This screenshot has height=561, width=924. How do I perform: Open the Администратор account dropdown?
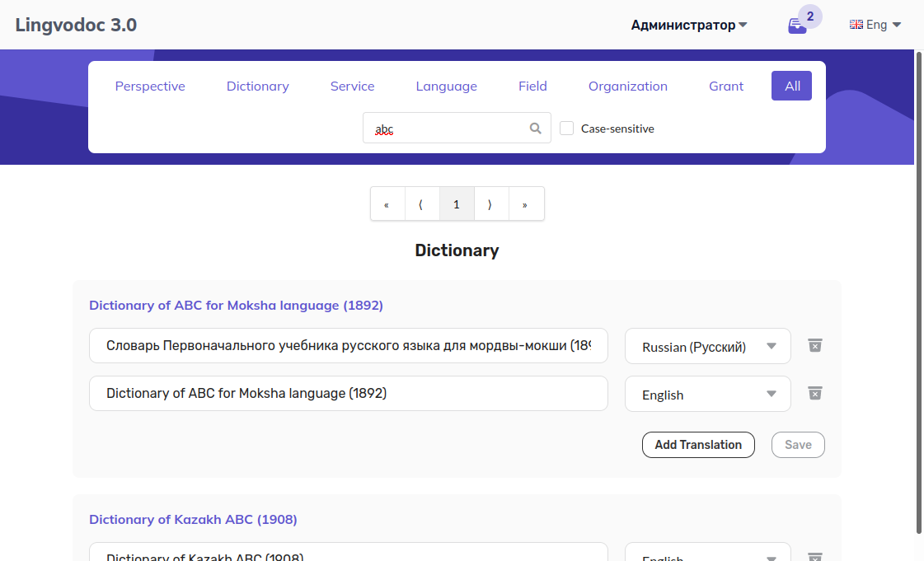click(x=688, y=25)
